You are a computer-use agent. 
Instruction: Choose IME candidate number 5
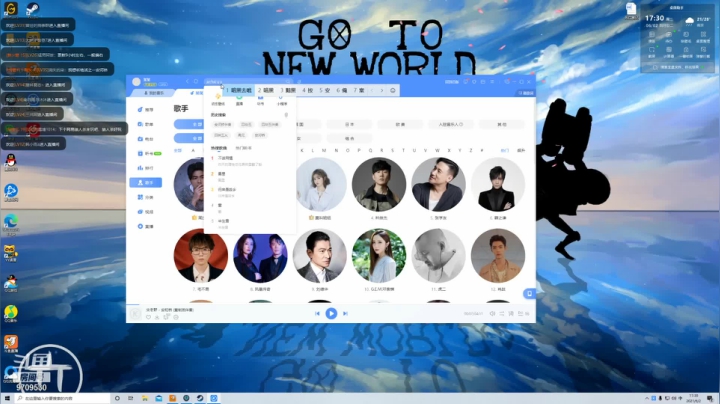tap(325, 90)
